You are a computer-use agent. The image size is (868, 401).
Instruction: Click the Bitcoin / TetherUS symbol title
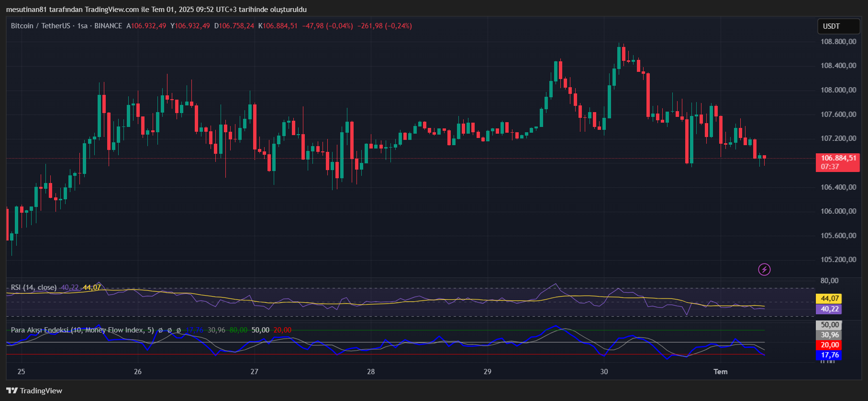coord(41,26)
